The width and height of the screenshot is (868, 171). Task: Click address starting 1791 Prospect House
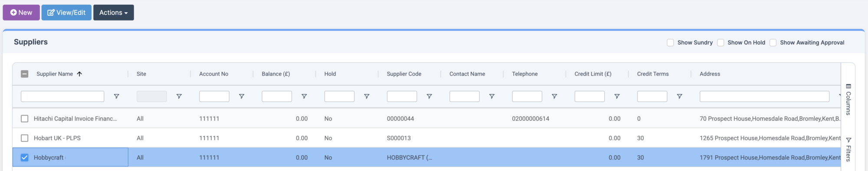(770, 158)
